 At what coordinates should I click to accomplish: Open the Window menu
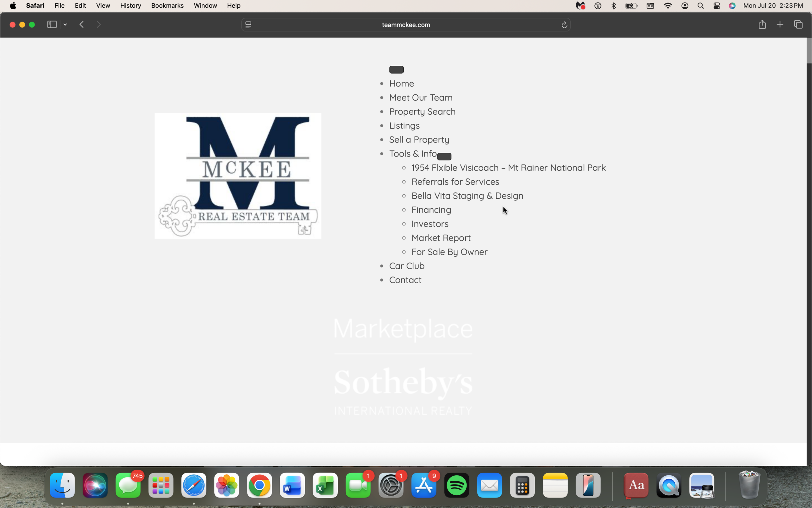205,6
